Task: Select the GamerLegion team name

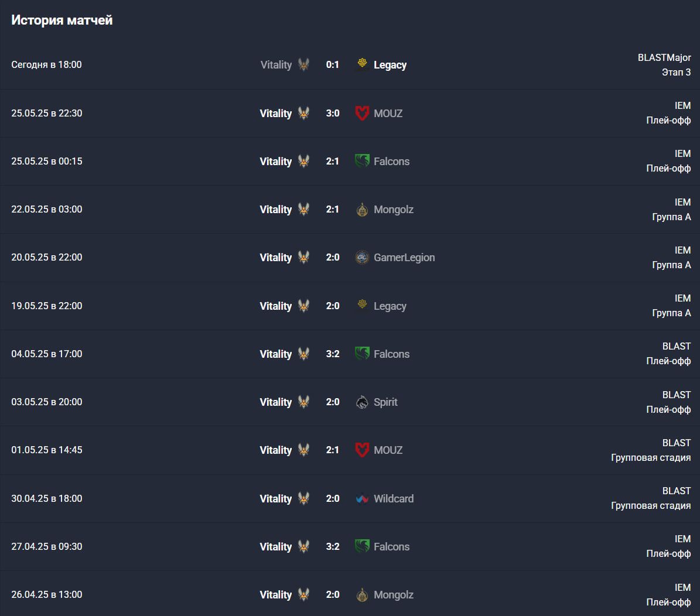Action: pyautogui.click(x=404, y=258)
